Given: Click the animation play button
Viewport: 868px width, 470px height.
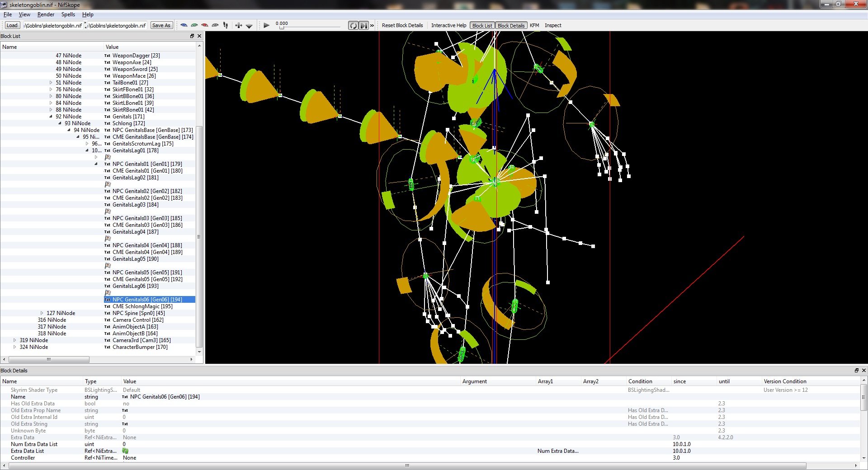Looking at the screenshot, I should pos(266,25).
